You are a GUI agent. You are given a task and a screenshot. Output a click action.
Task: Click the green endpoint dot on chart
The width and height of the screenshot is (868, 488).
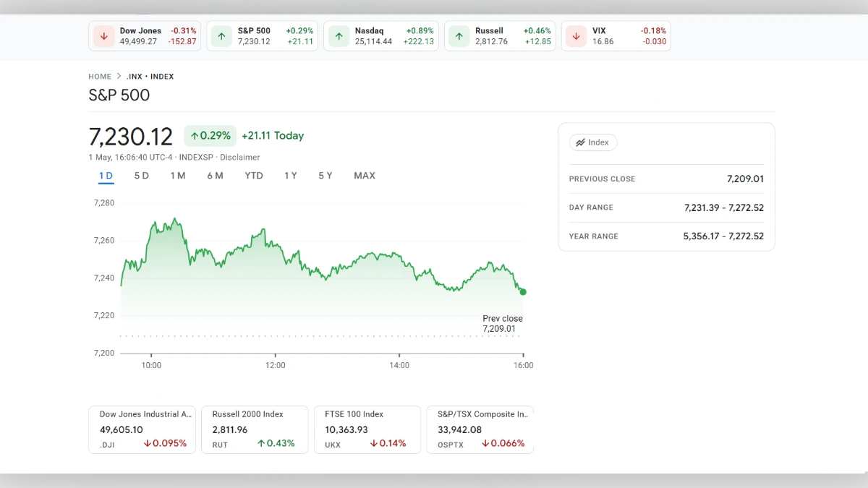(x=523, y=292)
